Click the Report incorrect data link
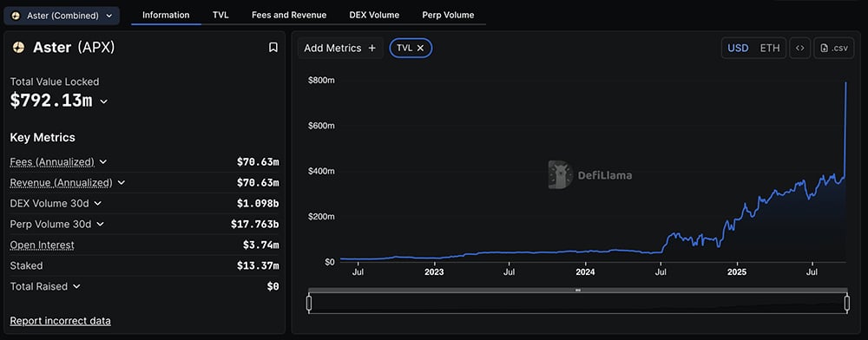This screenshot has width=868, height=340. pos(61,321)
